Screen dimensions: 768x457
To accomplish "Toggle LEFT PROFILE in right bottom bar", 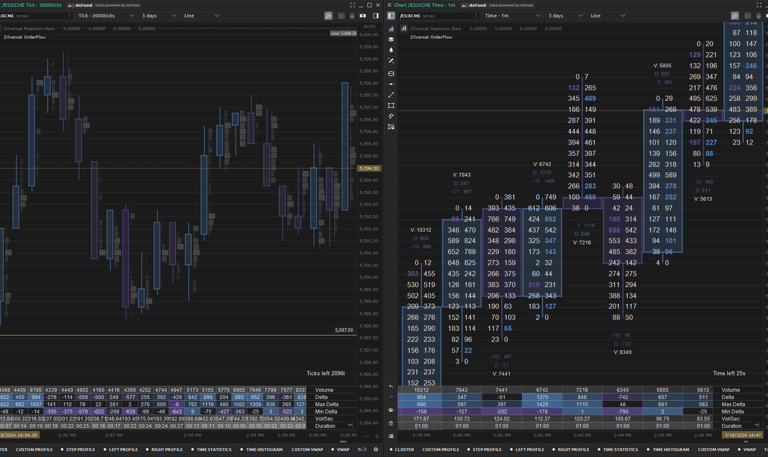I will [527, 449].
